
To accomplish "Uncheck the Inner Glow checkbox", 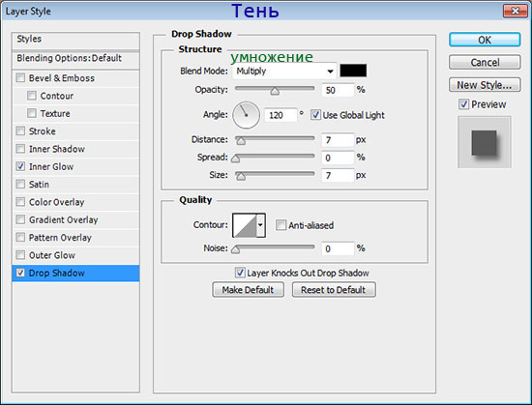I will click(20, 166).
